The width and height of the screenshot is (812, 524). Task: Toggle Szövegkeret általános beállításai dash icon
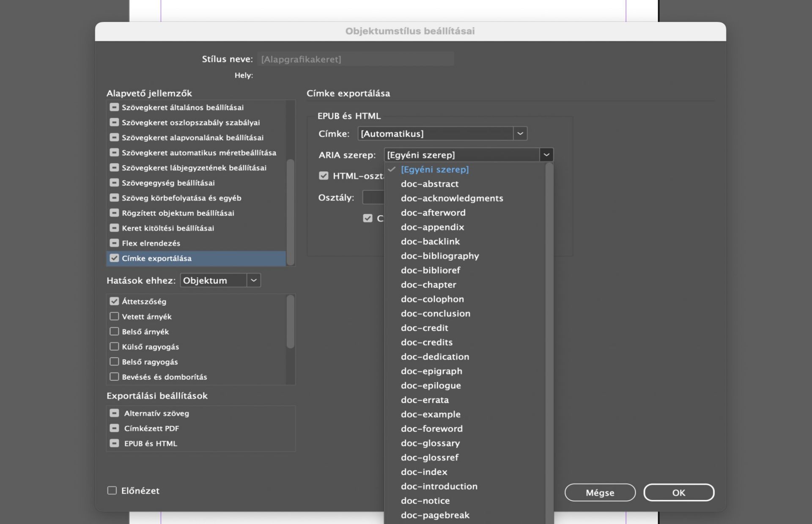pyautogui.click(x=114, y=107)
